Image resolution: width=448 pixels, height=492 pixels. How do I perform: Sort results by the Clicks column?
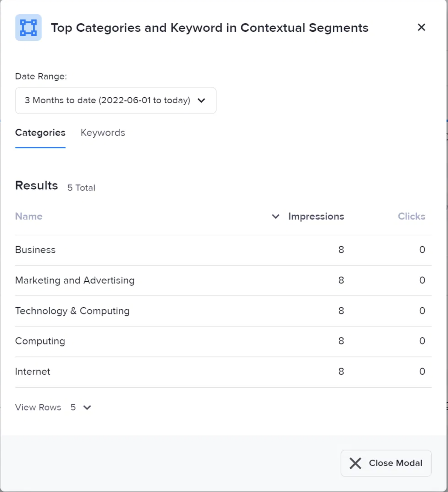[411, 216]
